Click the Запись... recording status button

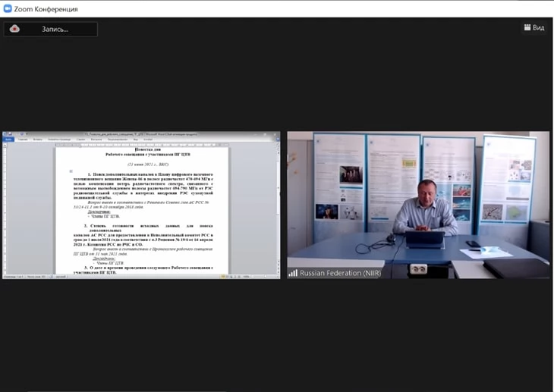51,29
